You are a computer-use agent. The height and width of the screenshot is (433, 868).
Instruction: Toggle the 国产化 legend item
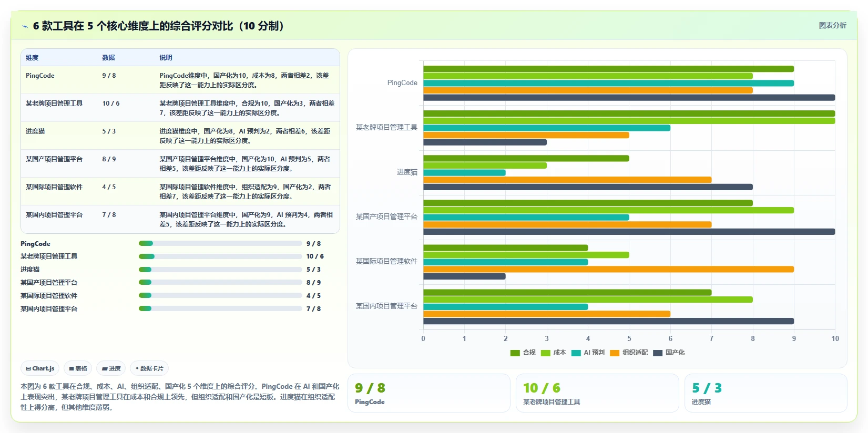(669, 353)
